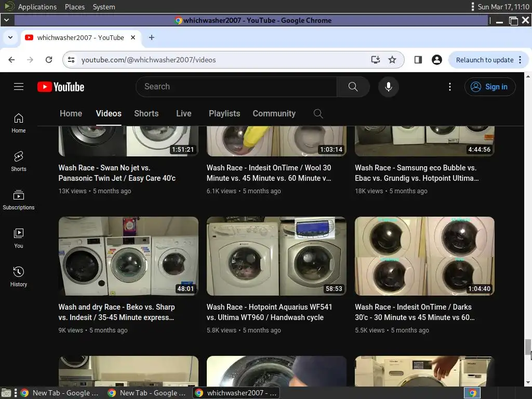Activate voice search microphone
Screen dimensions: 532x399
[389, 87]
